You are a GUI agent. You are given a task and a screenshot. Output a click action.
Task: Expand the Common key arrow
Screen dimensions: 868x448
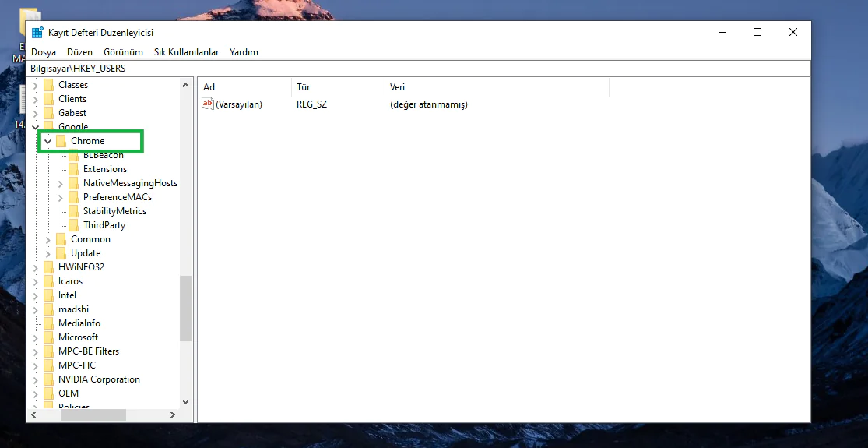tap(48, 240)
